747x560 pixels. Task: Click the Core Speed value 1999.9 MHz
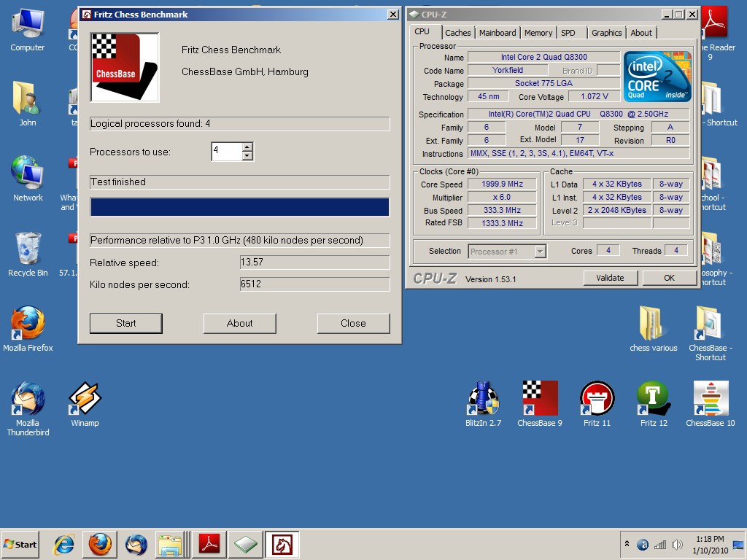[502, 184]
